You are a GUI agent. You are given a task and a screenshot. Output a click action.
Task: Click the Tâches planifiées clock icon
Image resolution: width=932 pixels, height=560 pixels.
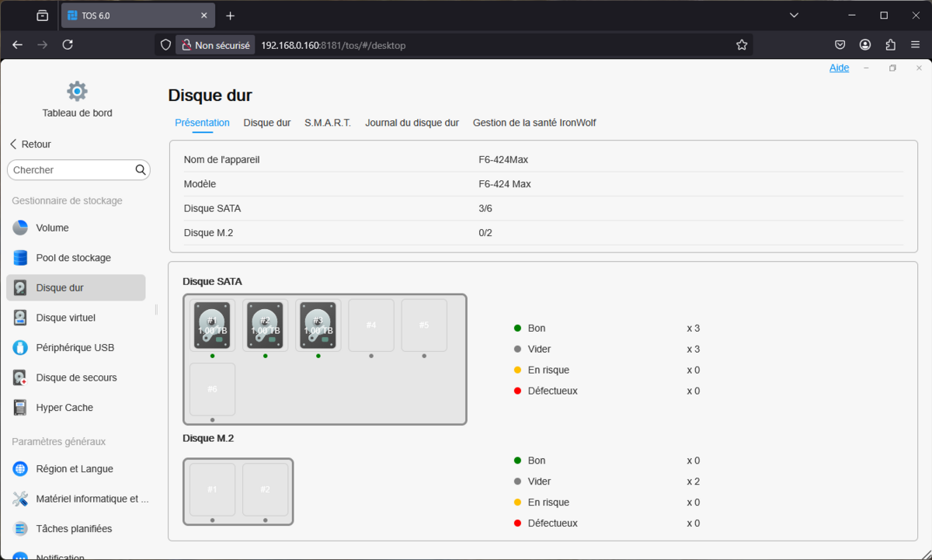(x=20, y=529)
